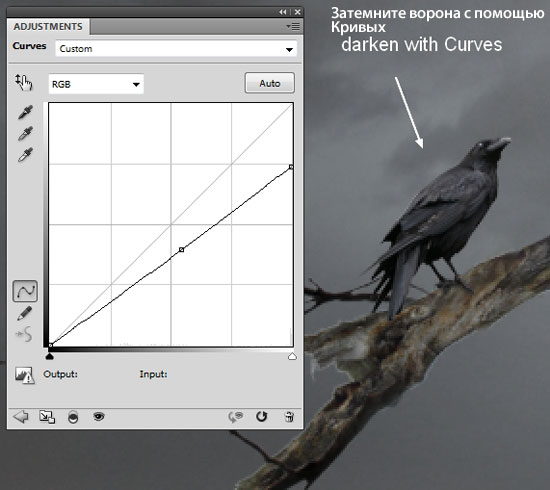Image resolution: width=550 pixels, height=490 pixels.
Task: Switch panel to expanded view icon
Action: (47, 417)
